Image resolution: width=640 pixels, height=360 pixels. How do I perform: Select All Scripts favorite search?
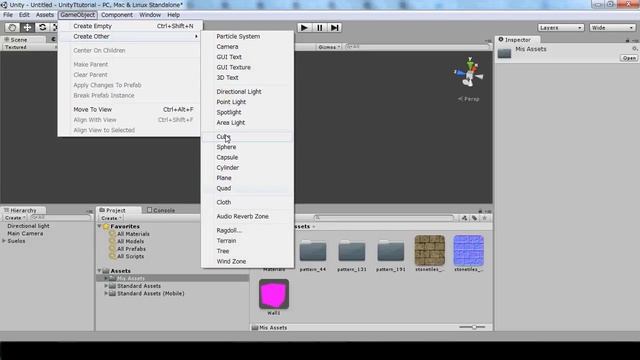130,256
